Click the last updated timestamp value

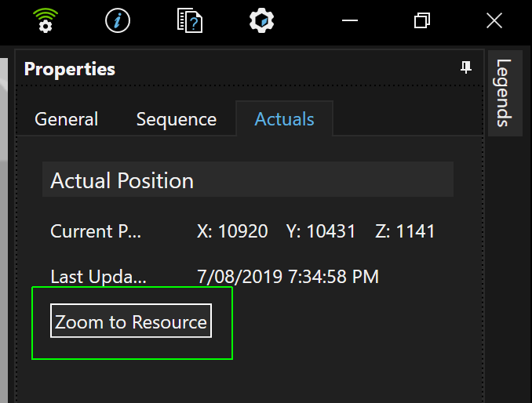point(288,277)
